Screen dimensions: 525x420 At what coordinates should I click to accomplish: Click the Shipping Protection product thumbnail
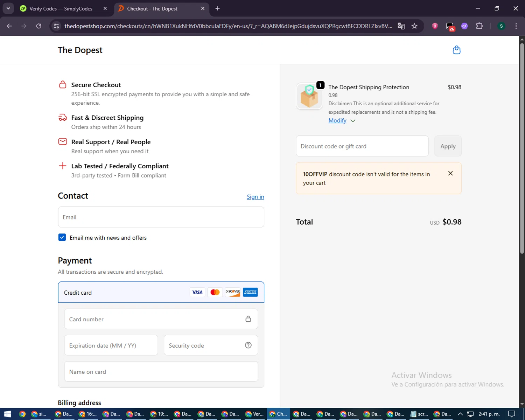coord(309,96)
